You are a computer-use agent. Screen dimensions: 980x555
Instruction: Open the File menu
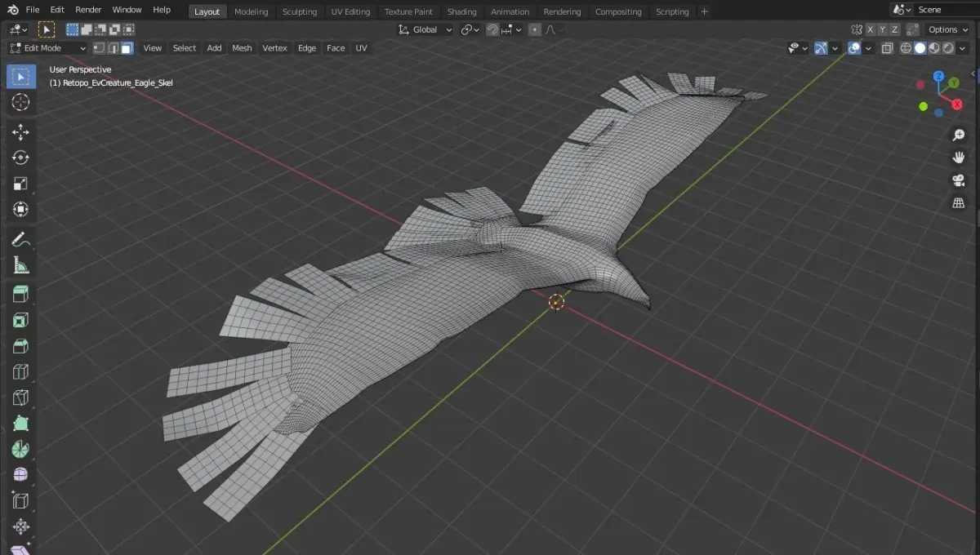click(x=33, y=10)
